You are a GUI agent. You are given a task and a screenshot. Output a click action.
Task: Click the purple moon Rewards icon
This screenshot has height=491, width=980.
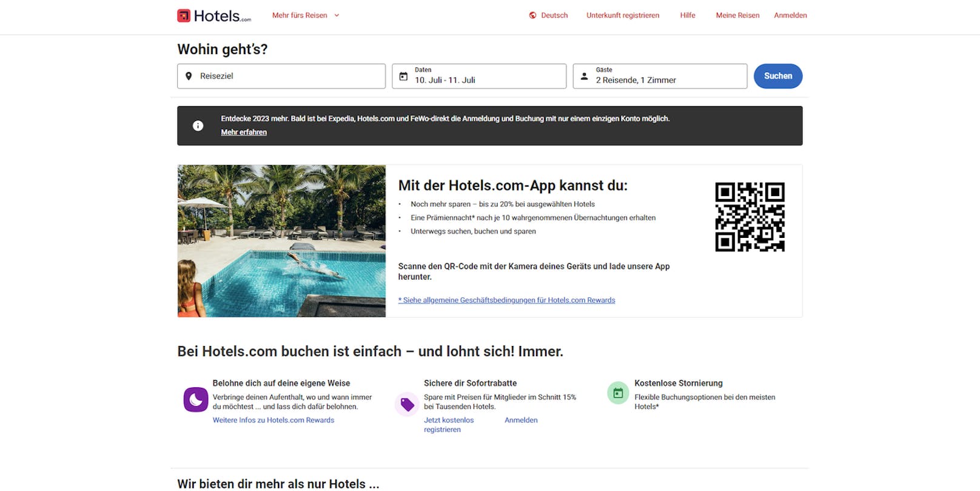click(x=196, y=399)
